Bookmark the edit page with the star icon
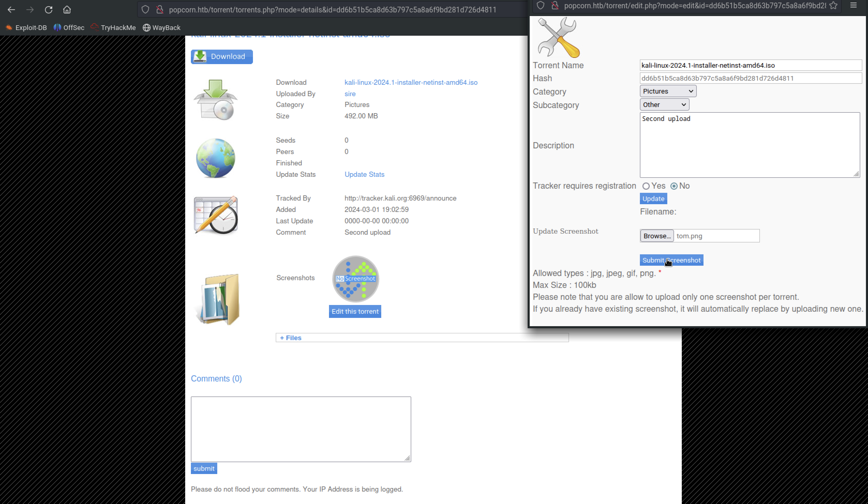This screenshot has height=504, width=868. pos(833,5)
